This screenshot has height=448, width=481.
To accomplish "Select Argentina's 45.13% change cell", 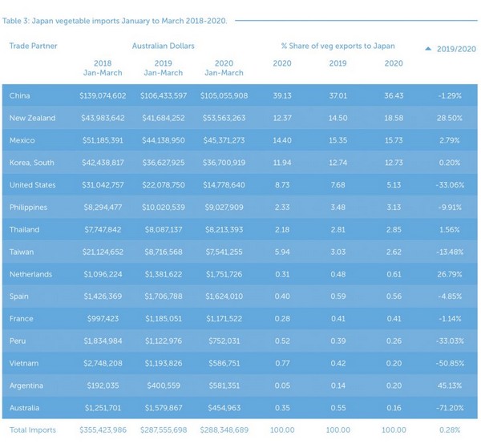I will coord(451,385).
